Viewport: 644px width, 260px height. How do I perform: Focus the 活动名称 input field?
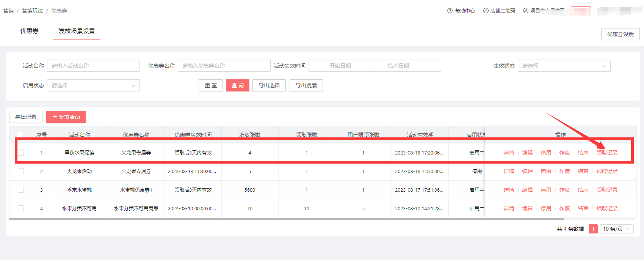pos(93,66)
